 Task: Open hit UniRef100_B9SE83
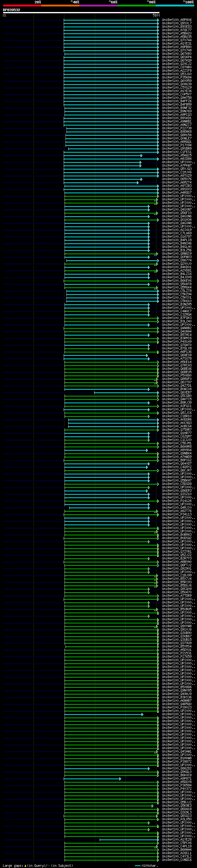click(x=177, y=26)
